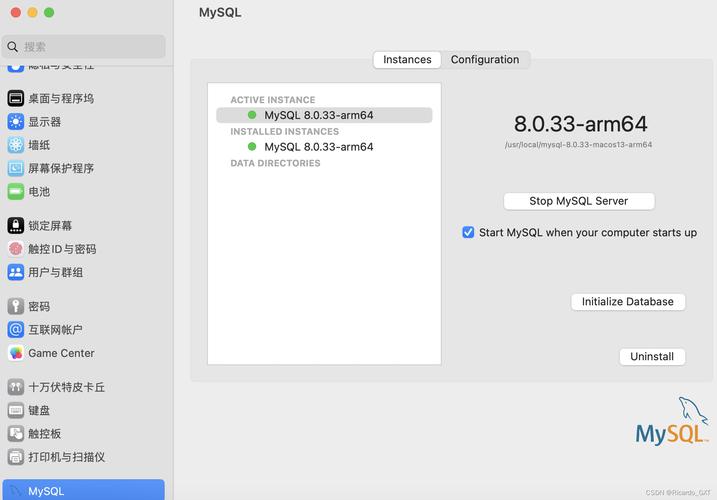This screenshot has width=717, height=500.
Task: Click the Uninstall button
Action: [652, 357]
